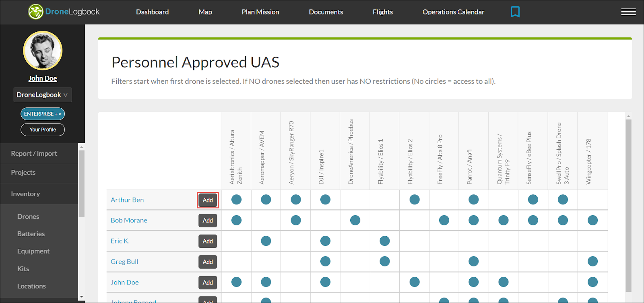This screenshot has height=303, width=644.
Task: Open the hamburger menu icon
Action: pyautogui.click(x=628, y=12)
